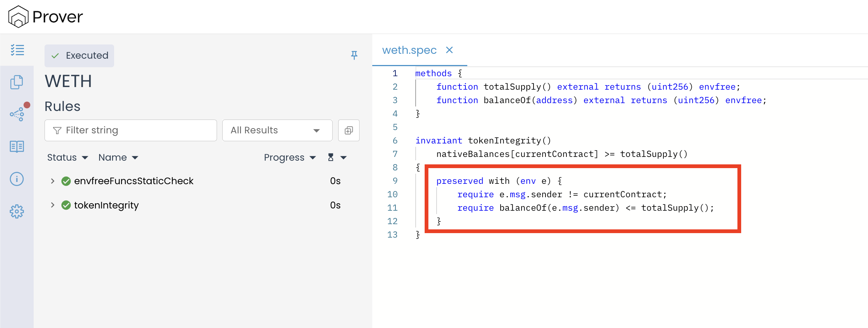Expand the tokenIntegrity rule row

[x=53, y=205]
